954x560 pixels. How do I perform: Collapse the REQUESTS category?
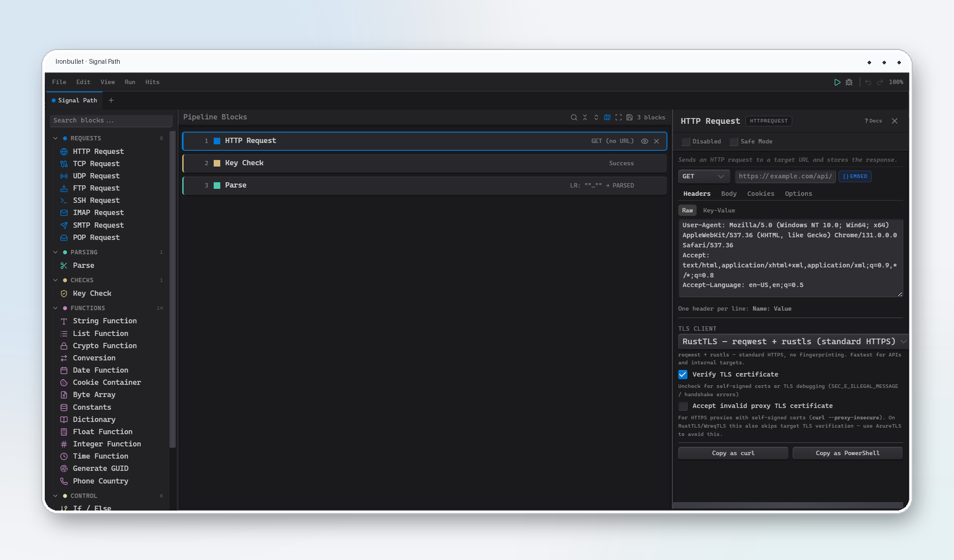(x=55, y=138)
